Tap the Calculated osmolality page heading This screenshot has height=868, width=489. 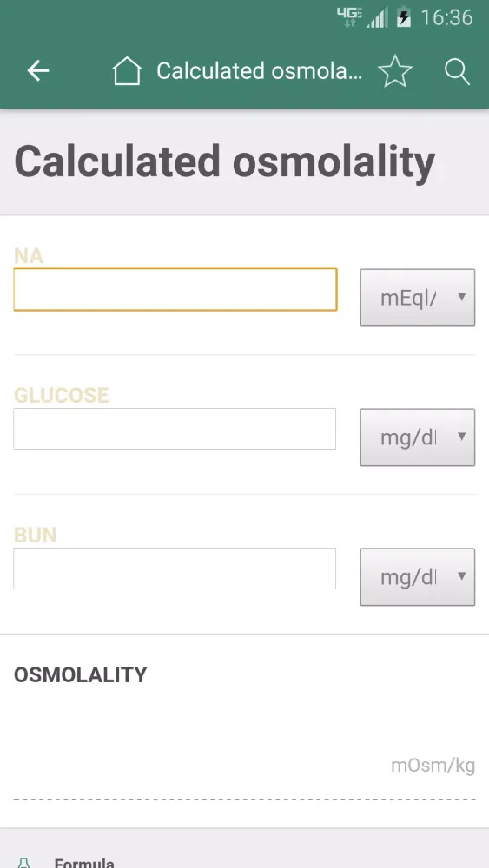(x=224, y=161)
